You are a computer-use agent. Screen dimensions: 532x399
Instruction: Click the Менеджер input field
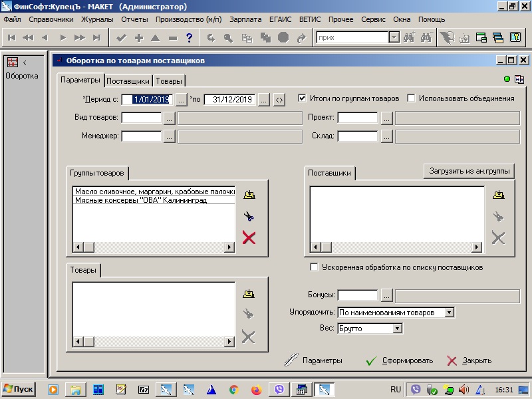tap(142, 136)
